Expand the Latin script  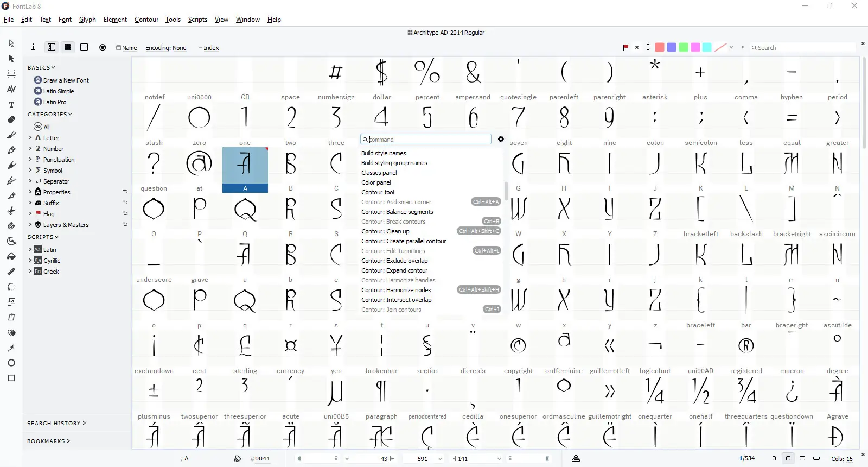[x=30, y=249]
